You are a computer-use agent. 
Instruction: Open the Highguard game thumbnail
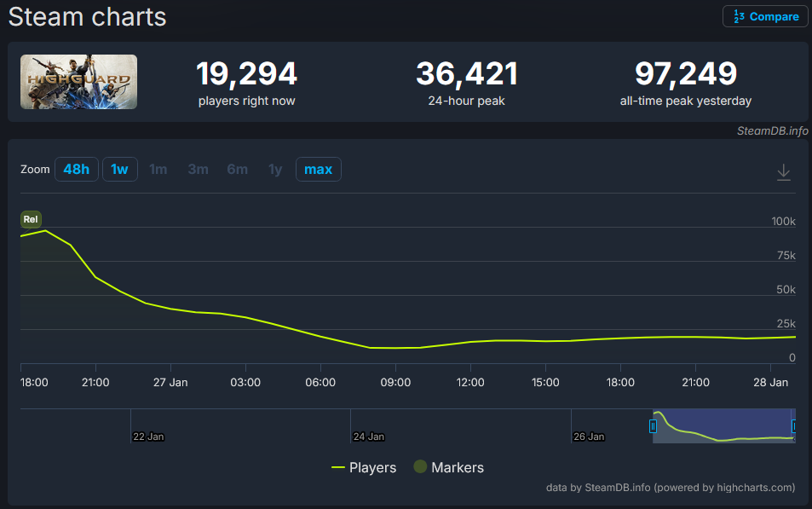[78, 82]
